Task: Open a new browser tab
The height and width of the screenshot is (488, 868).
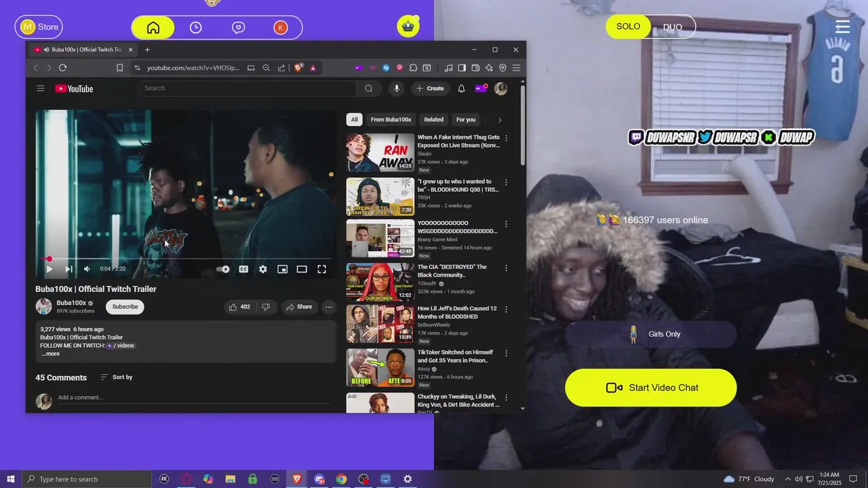Action: click(x=147, y=49)
